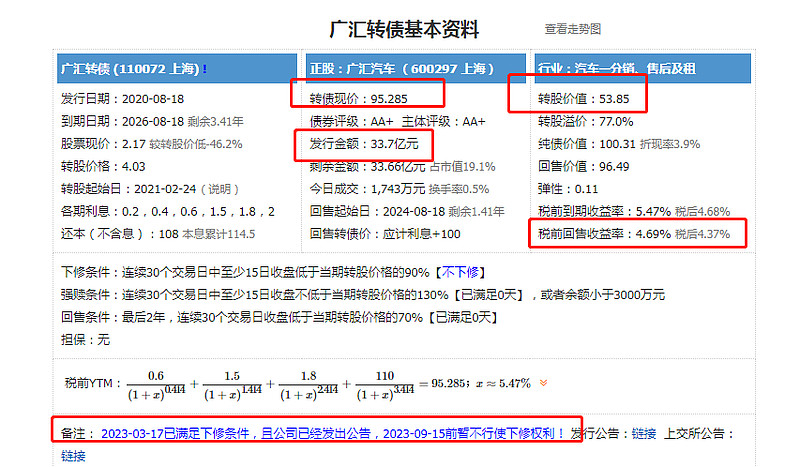Select the 转债现价：95.285 value
The image size is (800, 467).
click(359, 99)
